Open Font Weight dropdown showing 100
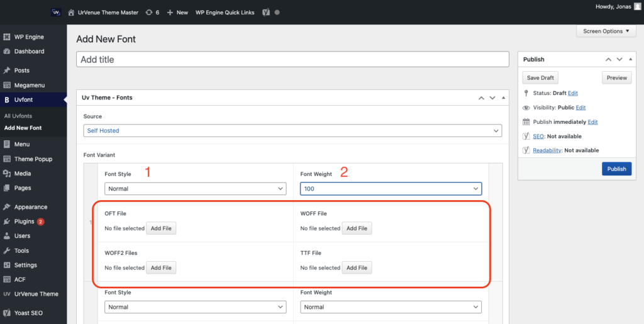 click(391, 189)
